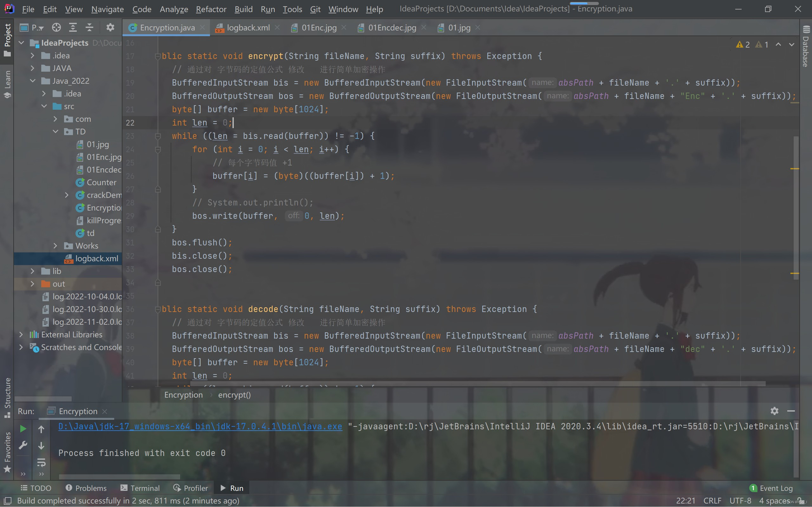This screenshot has width=812, height=507.
Task: Click the UTF-8 encoding selector in the status bar
Action: 740,500
